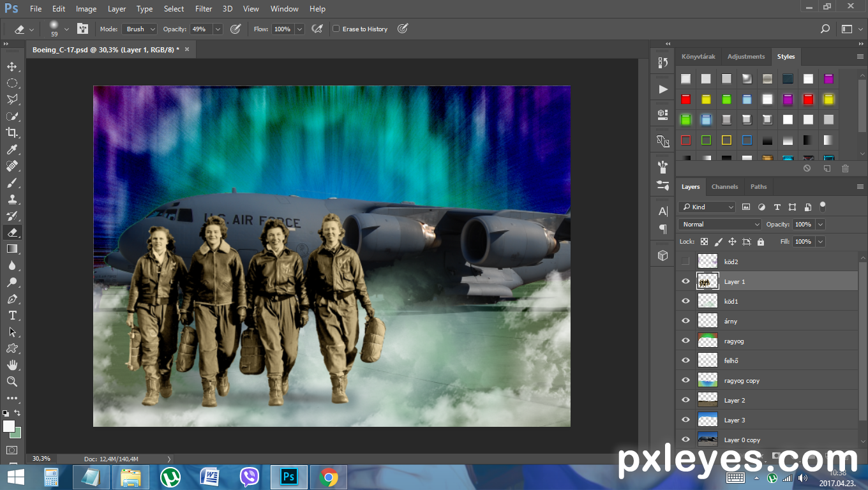868x490 pixels.
Task: Open the Actions panel play icon
Action: pyautogui.click(x=662, y=89)
